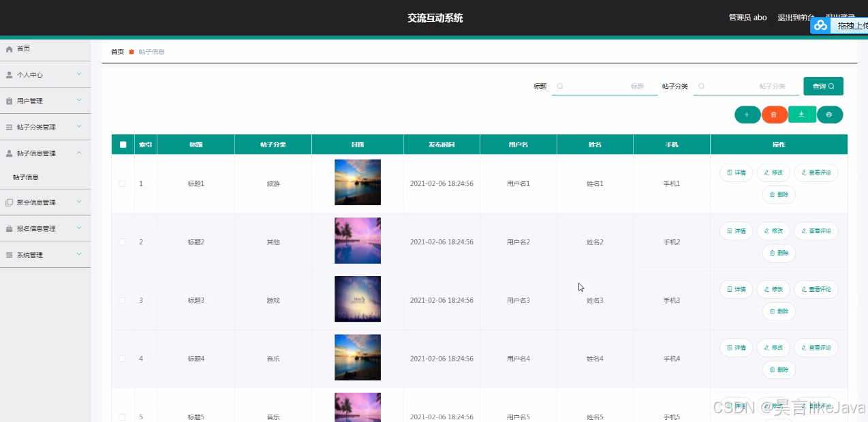This screenshot has width=868, height=422.
Task: Check the checkbox for row 标题1
Action: (123, 184)
